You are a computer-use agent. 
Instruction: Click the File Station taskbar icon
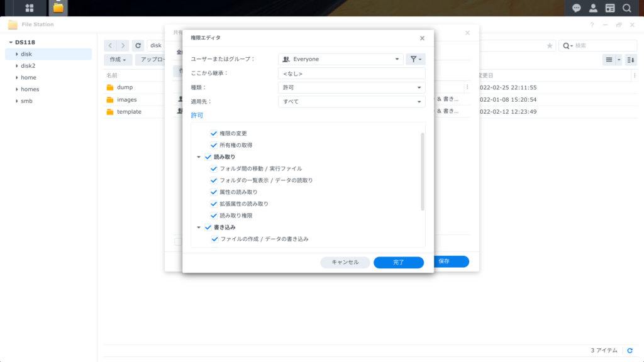(x=58, y=8)
